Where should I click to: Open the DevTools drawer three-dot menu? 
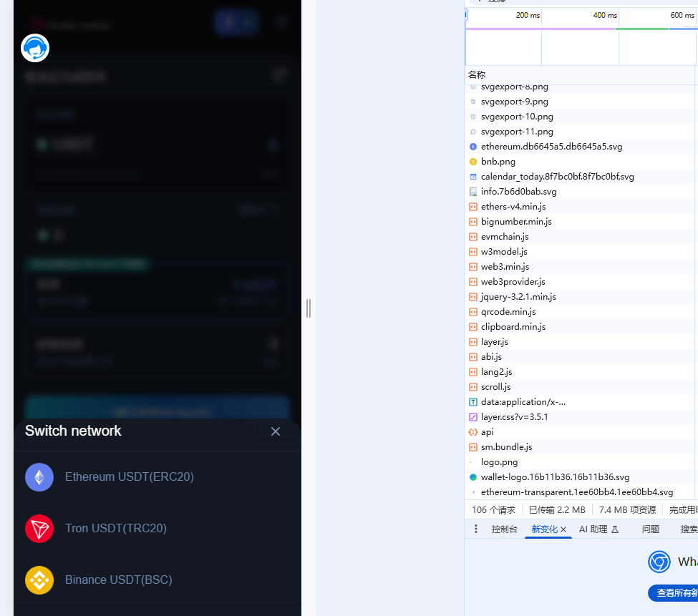(476, 529)
